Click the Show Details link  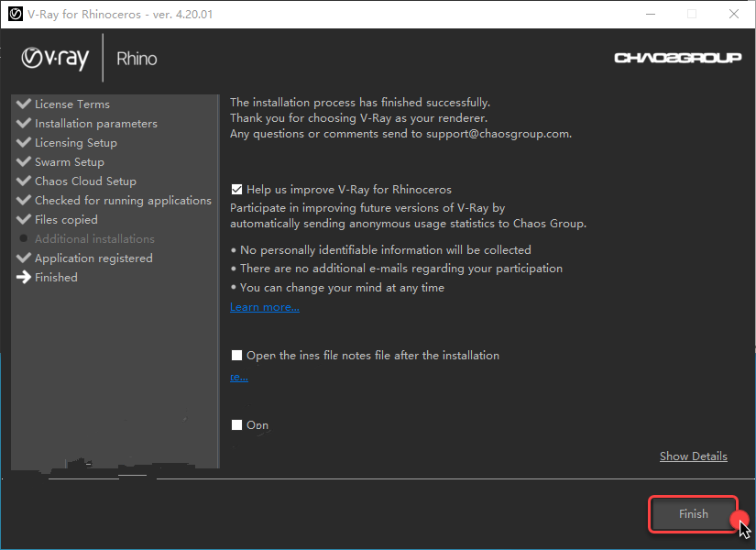pyautogui.click(x=694, y=456)
